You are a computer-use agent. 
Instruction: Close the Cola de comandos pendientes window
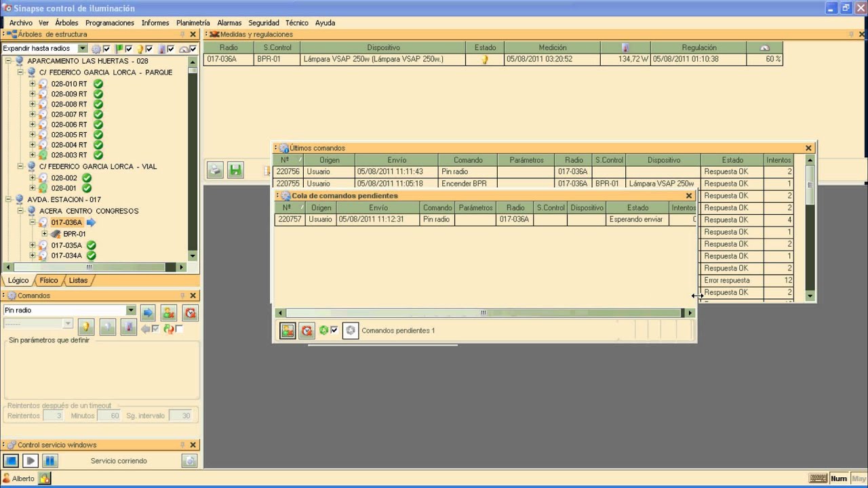(689, 196)
